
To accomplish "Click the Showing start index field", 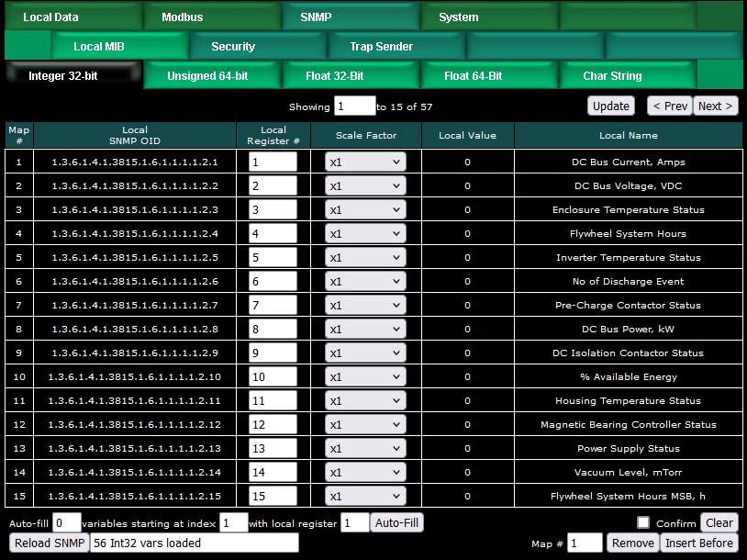I will point(354,106).
